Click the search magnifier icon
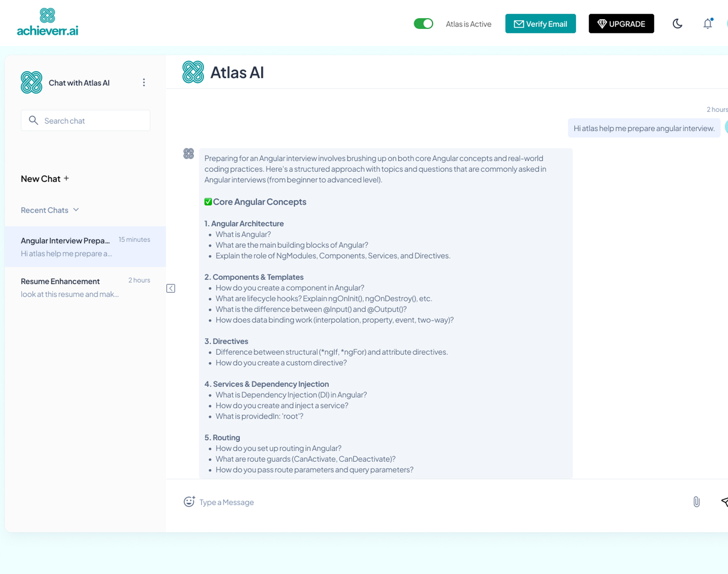Viewport: 728px width, 574px height. (x=33, y=120)
